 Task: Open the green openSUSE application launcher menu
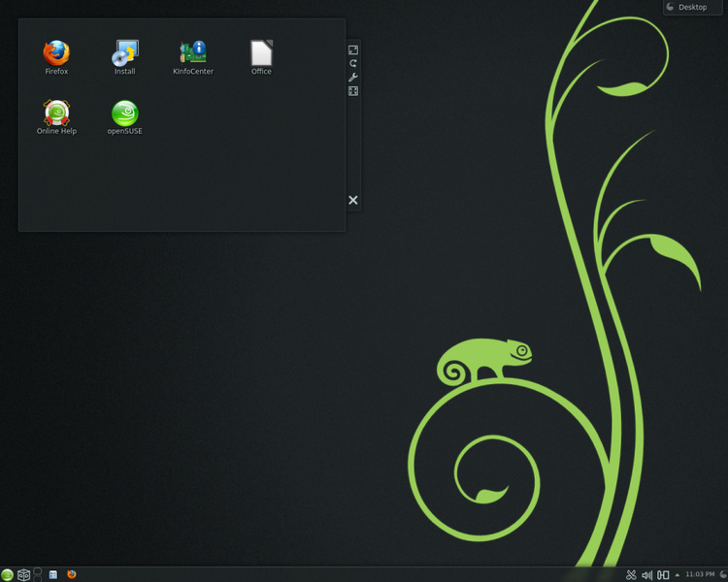click(7, 575)
